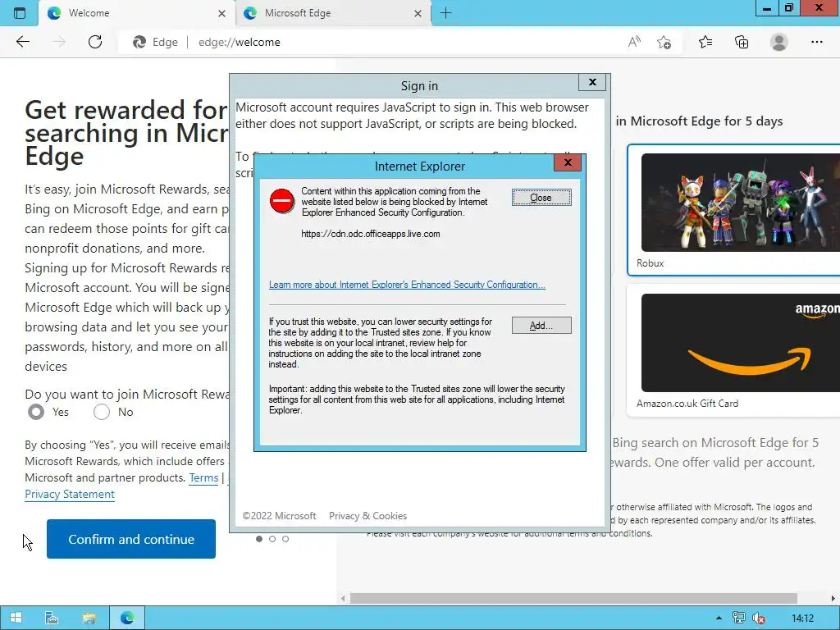This screenshot has width=840, height=630.
Task: Close the Sign in dialog window
Action: click(x=592, y=82)
